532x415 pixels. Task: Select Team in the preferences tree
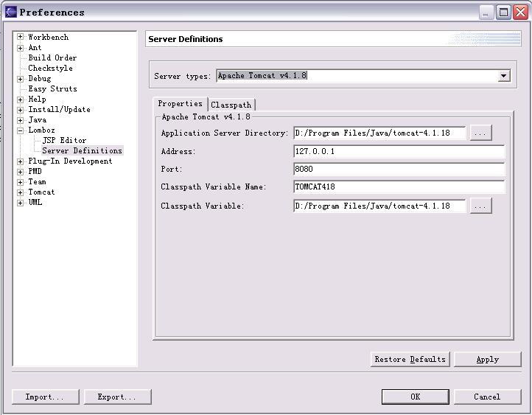coord(37,182)
